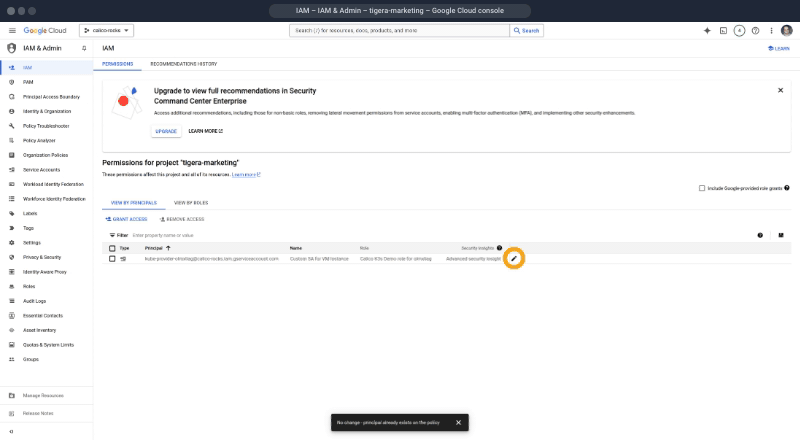Open the help question mark in top bar

(756, 31)
